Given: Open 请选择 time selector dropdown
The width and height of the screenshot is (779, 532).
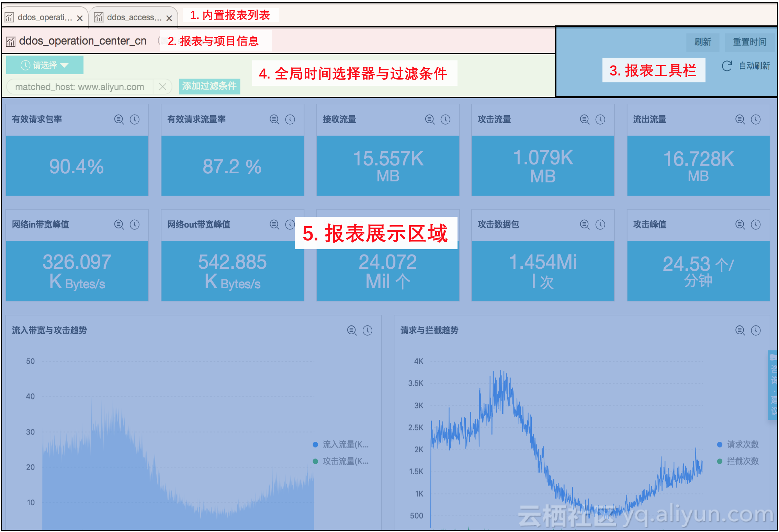Looking at the screenshot, I should click(x=45, y=65).
